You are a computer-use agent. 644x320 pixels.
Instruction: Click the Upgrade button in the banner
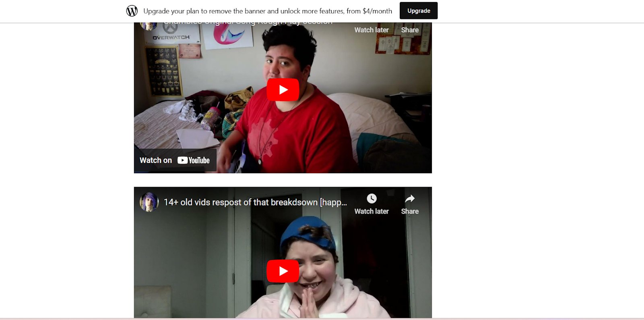click(x=419, y=11)
